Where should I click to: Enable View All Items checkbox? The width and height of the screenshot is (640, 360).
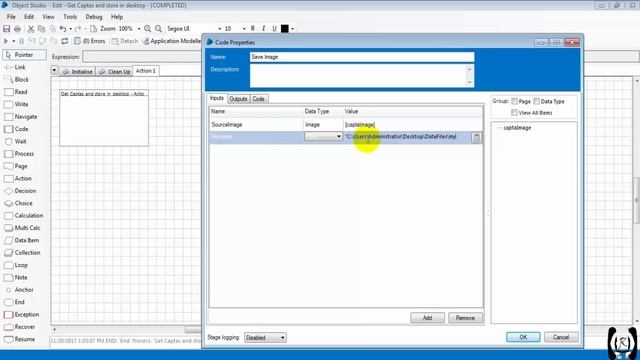[x=514, y=113]
